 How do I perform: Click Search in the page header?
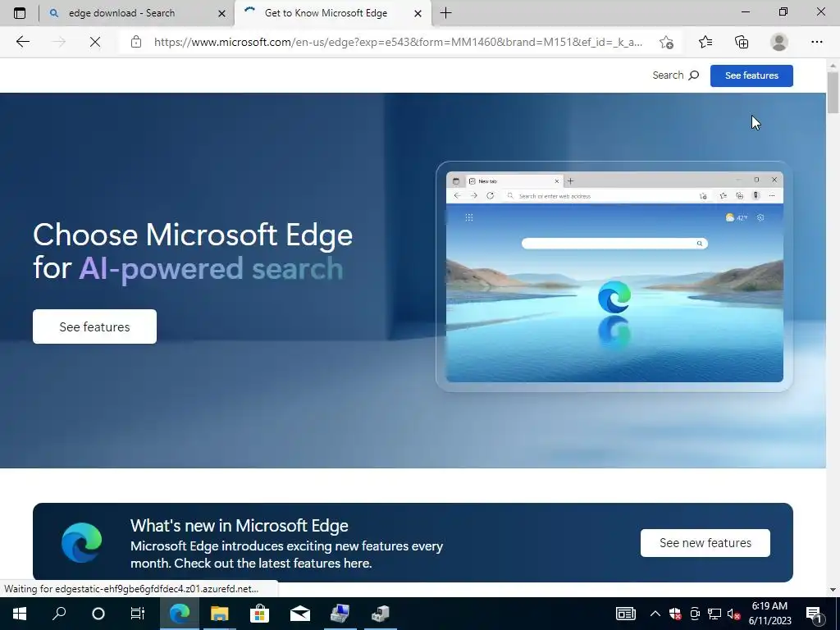676,75
